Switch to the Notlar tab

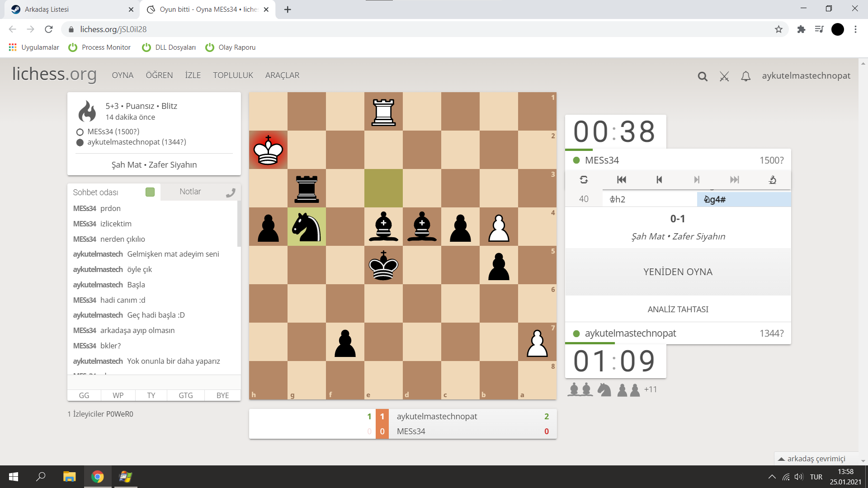coord(190,192)
